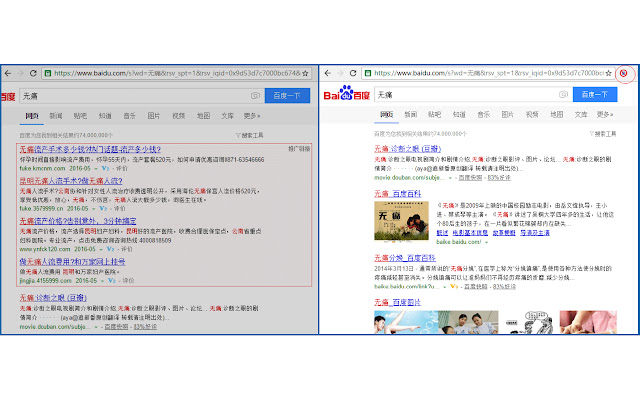This screenshot has width=640, height=400.
Task: Open 搜索工具 filter in left window
Action: pos(253,132)
